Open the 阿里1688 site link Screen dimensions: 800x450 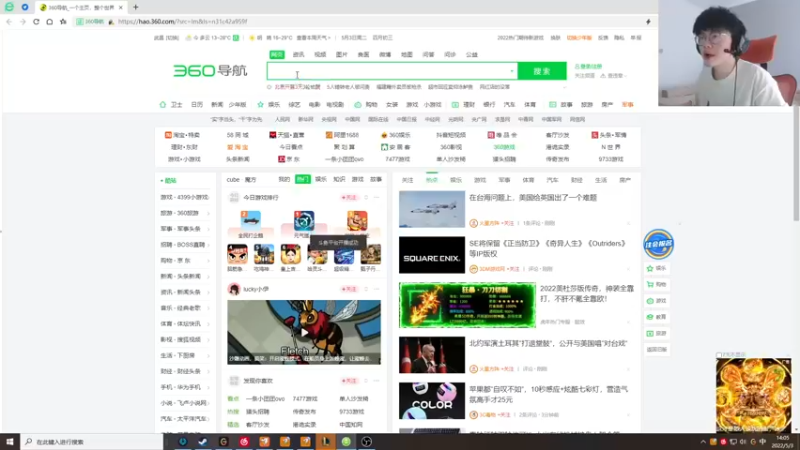[342, 135]
